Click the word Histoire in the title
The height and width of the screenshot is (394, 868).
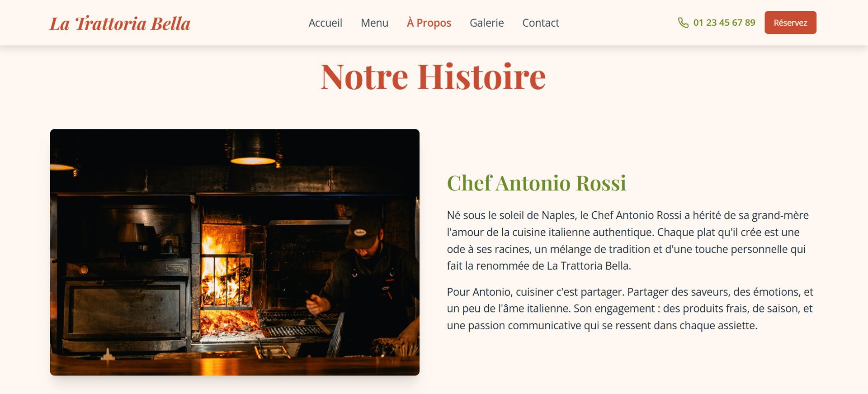(x=481, y=76)
